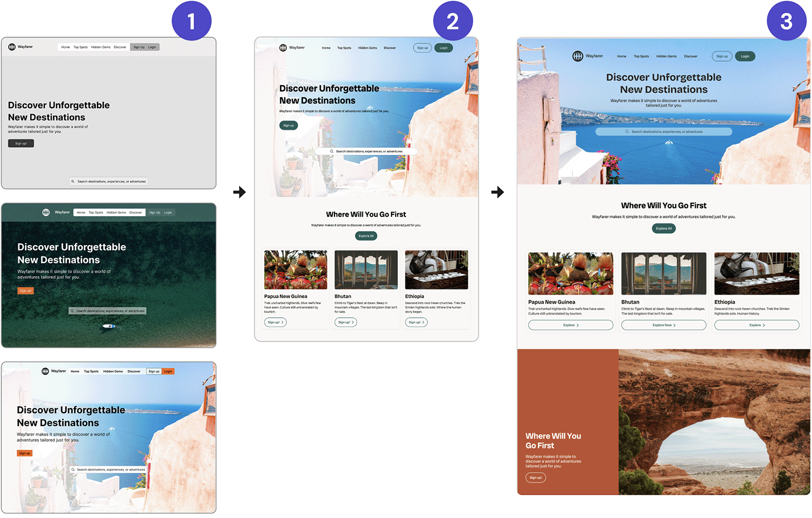Image resolution: width=812 pixels, height=518 pixels.
Task: Open Papua New Guinea photo in step 2 mockup
Action: [296, 270]
